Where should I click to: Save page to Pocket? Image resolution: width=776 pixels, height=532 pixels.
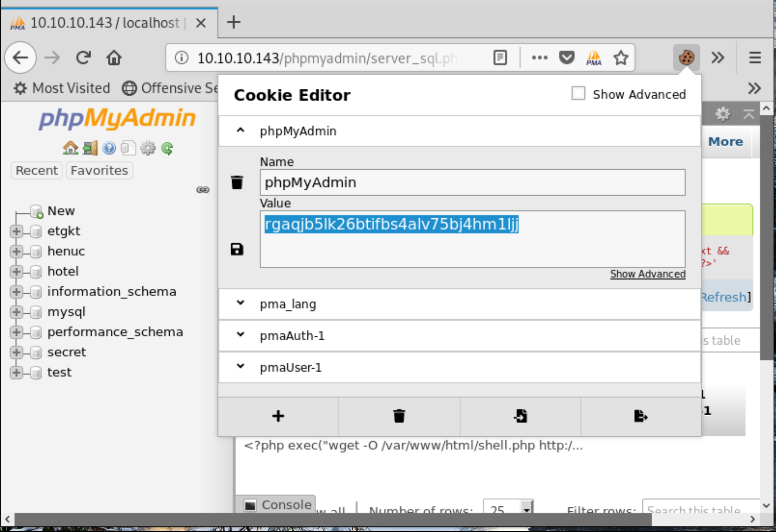[567, 57]
